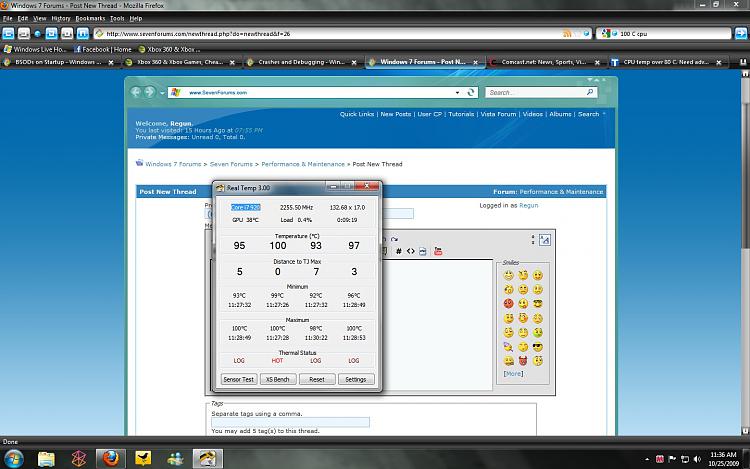Open Real Temp Settings
This screenshot has height=469, width=750.
pos(355,379)
